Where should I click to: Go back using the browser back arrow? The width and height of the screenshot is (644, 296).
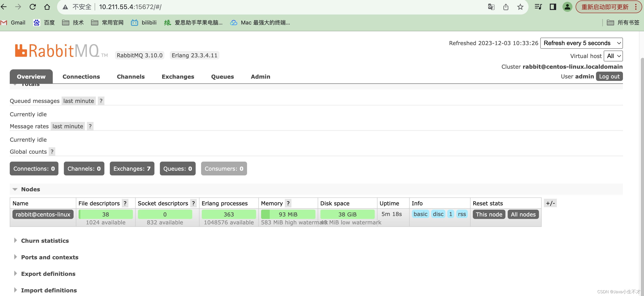4,7
